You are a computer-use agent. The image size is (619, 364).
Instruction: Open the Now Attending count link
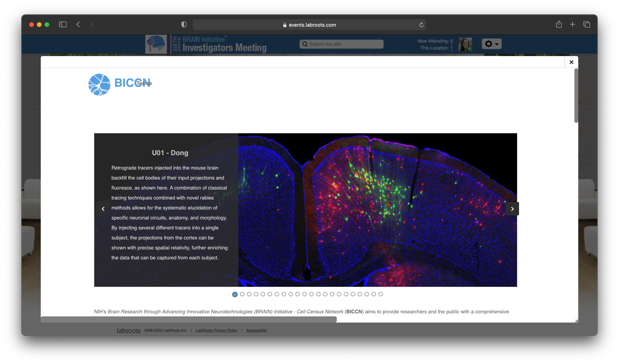point(451,41)
